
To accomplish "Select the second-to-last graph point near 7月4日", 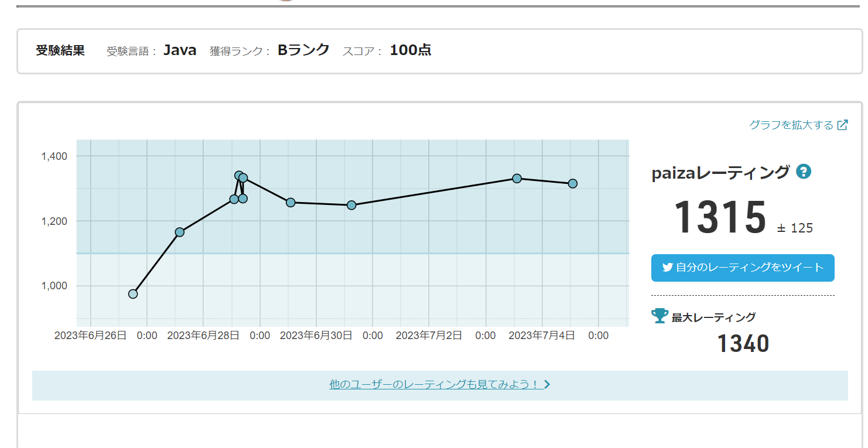I will pos(517,179).
